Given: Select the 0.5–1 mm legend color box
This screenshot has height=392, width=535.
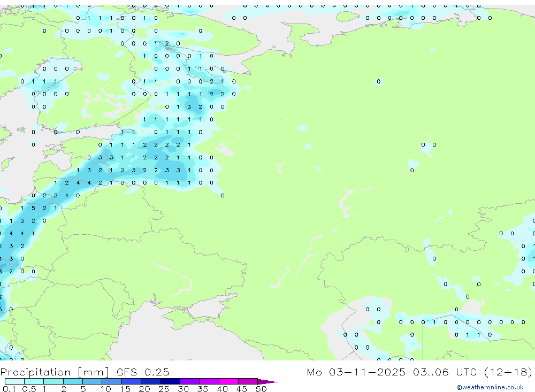Looking at the screenshot, I should click(x=34, y=381).
